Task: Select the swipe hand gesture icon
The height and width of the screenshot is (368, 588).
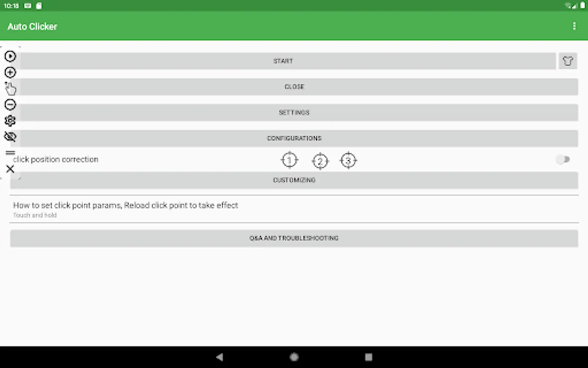Action: point(11,88)
